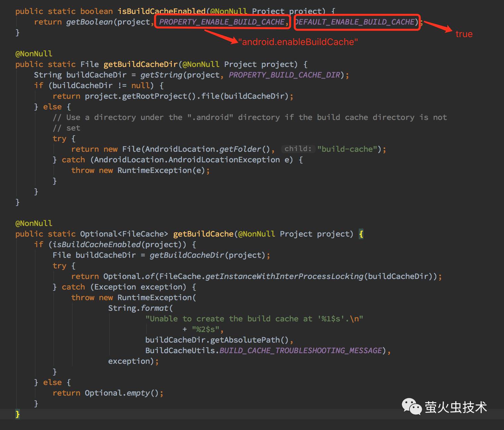504x430 pixels.
Task: Click the getRootProject() call
Action: (159, 96)
